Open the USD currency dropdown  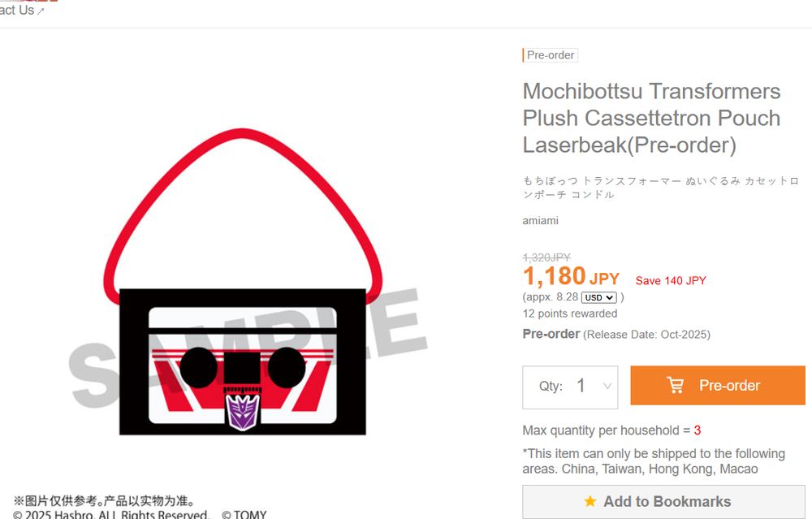pos(599,297)
